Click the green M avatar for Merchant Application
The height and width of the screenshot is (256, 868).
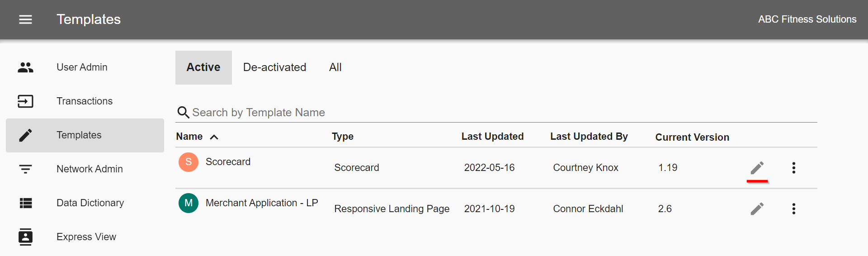[189, 203]
